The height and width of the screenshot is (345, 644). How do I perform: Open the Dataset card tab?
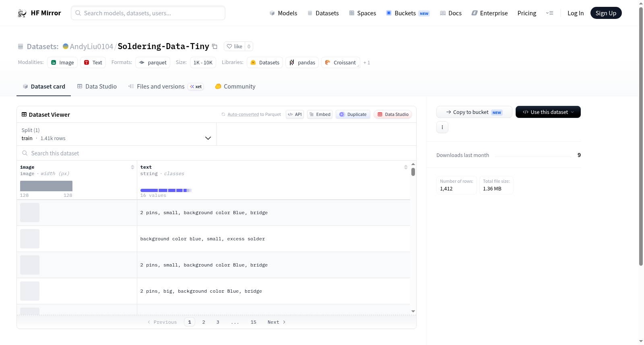(x=43, y=87)
